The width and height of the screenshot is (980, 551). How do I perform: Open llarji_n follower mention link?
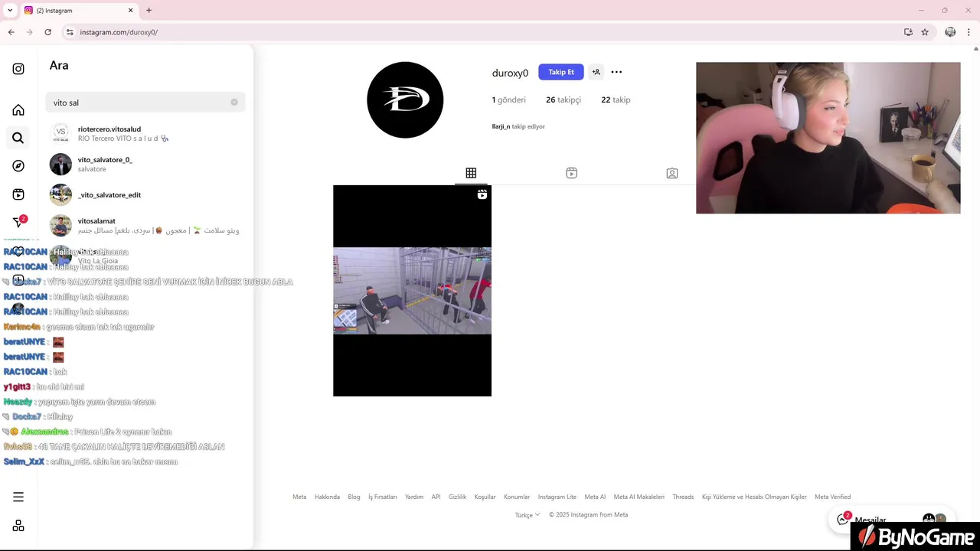pos(501,126)
